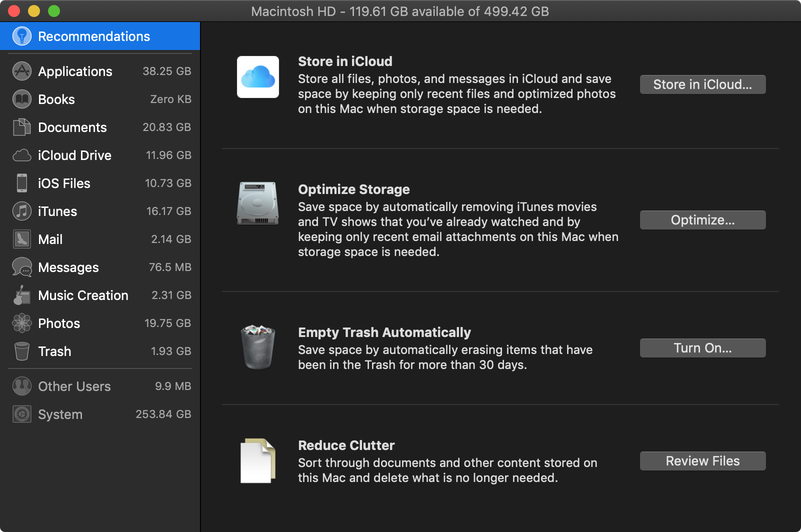
Task: Click the Messages bubble icon
Action: pos(22,267)
